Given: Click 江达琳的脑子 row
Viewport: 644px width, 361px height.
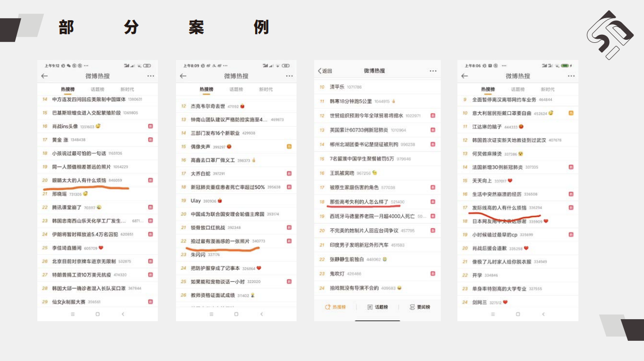Looking at the screenshot, I should click(x=518, y=127).
